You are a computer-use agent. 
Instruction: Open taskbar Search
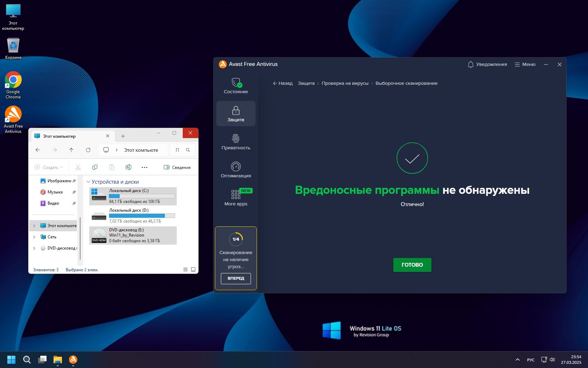coord(27,360)
